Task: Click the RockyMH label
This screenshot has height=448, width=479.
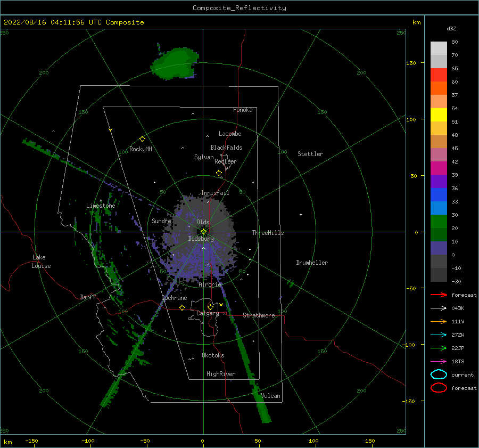Action: [x=141, y=149]
